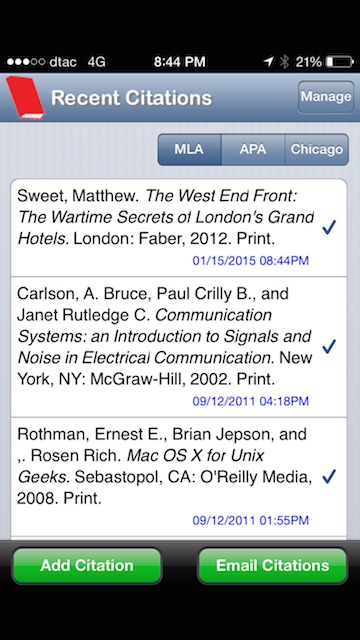Select the MLA format tab

tap(189, 149)
